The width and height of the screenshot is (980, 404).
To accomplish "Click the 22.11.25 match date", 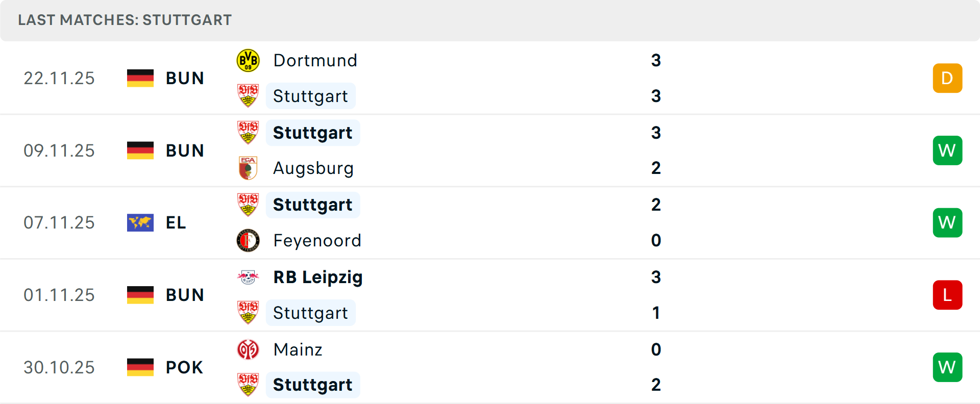I will [59, 78].
